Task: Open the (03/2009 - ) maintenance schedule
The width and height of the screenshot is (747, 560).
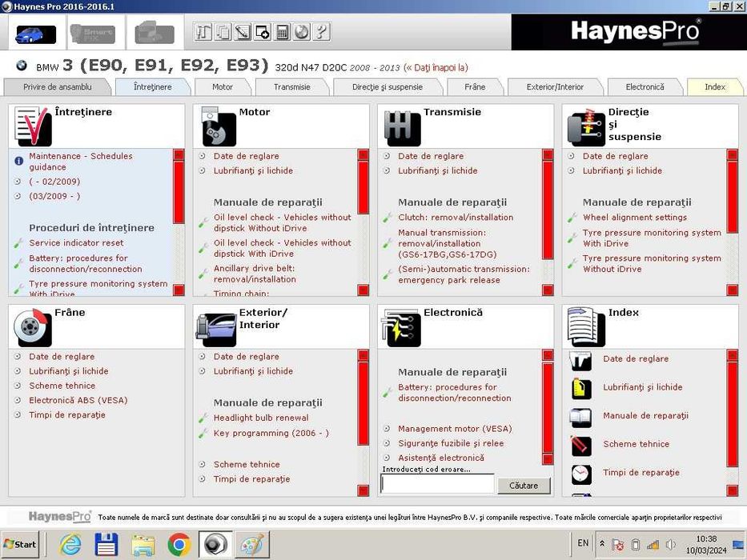Action: (x=54, y=196)
